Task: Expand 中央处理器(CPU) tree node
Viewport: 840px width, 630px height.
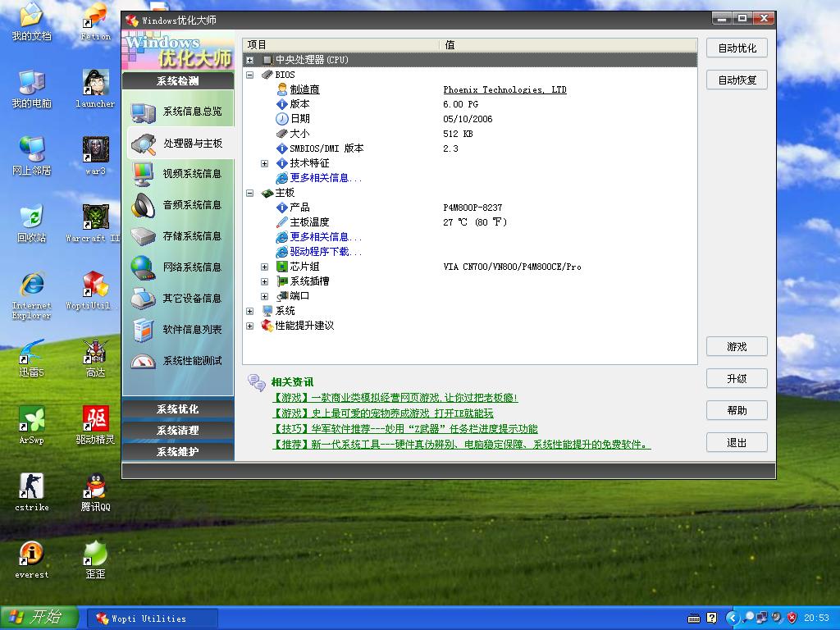Action: [x=249, y=60]
